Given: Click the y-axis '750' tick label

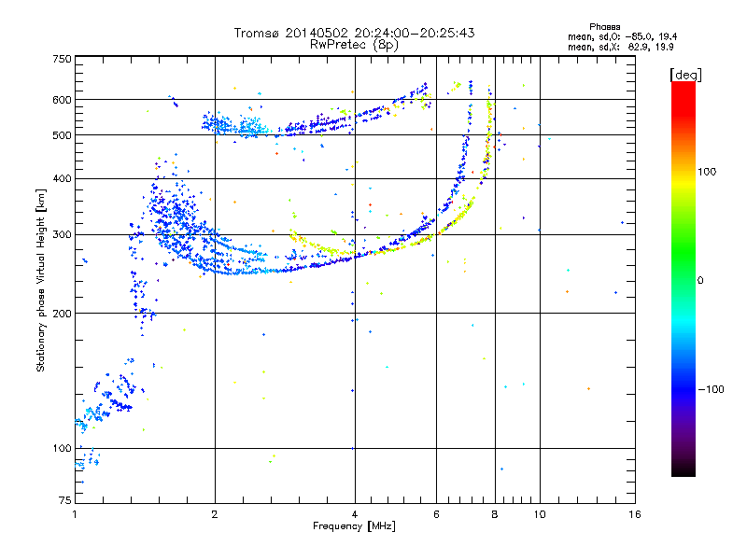Looking at the screenshot, I should pyautogui.click(x=62, y=59).
